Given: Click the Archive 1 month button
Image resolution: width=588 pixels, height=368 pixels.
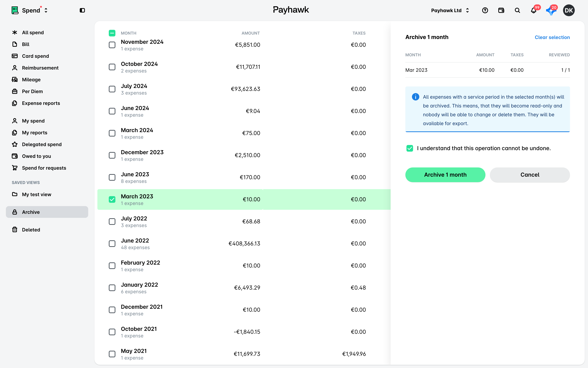Looking at the screenshot, I should pyautogui.click(x=445, y=175).
